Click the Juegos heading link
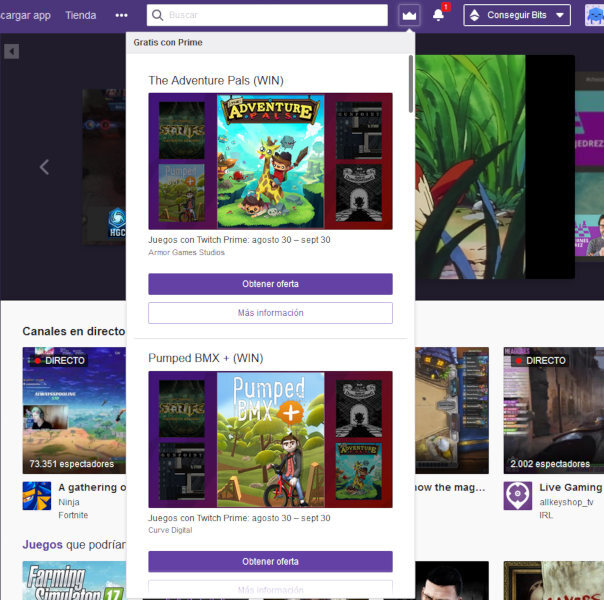Screen dimensions: 604x600 42,545
